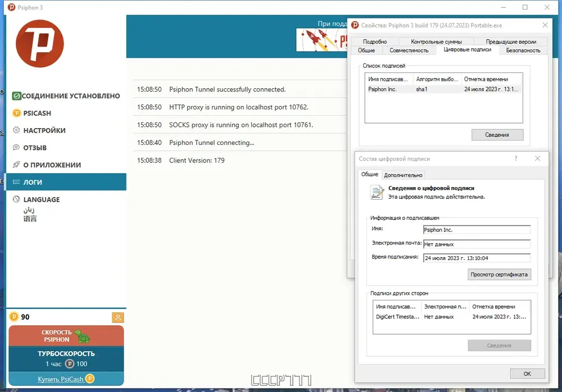Select the Psiphon Inc. signature row
This screenshot has height=392, width=562.
[x=443, y=89]
